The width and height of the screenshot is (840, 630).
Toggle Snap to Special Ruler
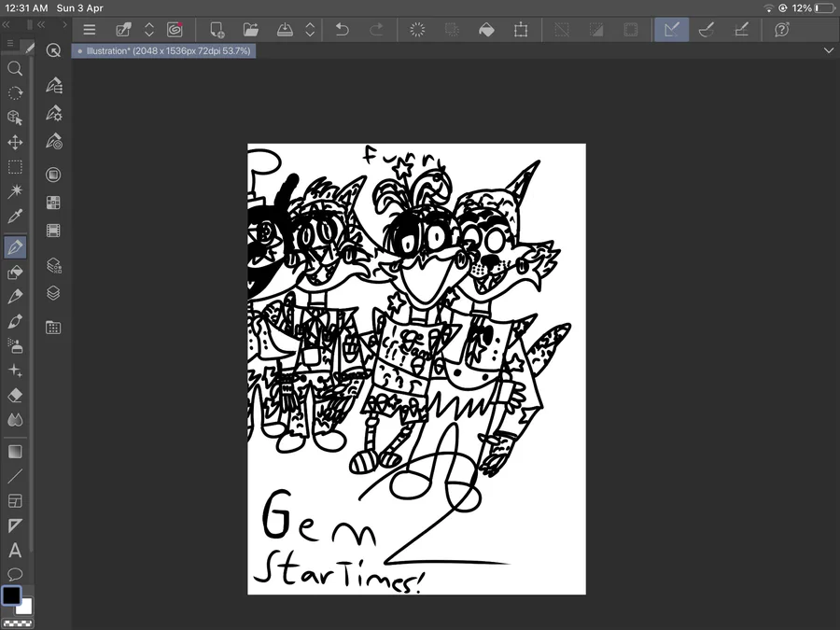tap(707, 30)
